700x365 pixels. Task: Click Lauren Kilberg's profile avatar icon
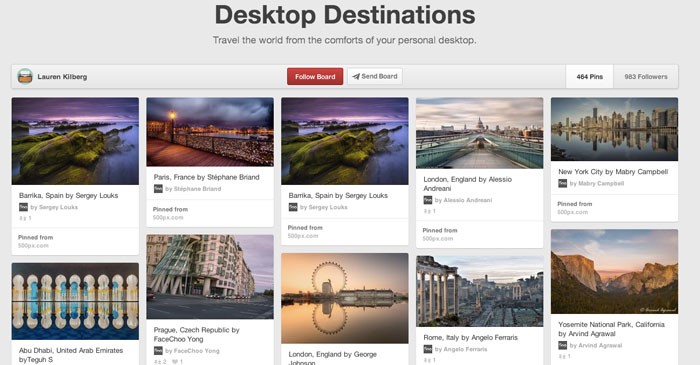pyautogui.click(x=25, y=76)
